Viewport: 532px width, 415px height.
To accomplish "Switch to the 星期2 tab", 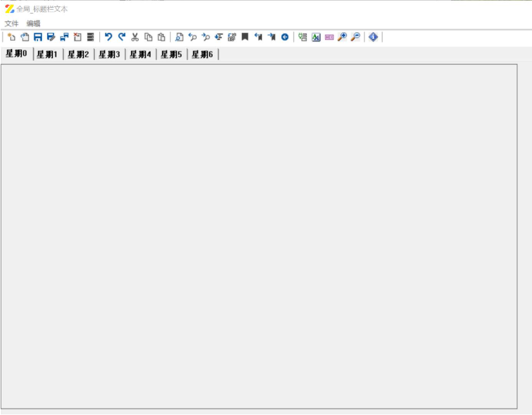I will pyautogui.click(x=79, y=54).
